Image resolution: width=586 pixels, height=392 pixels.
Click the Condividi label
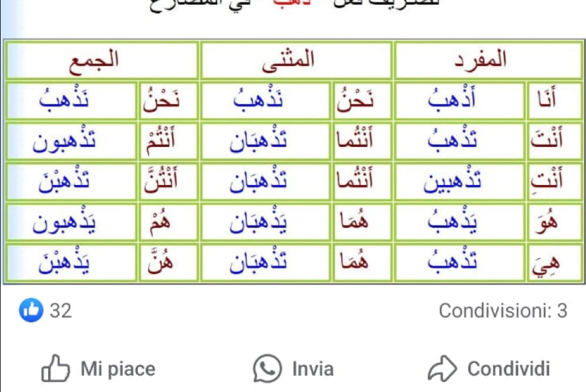(x=509, y=369)
